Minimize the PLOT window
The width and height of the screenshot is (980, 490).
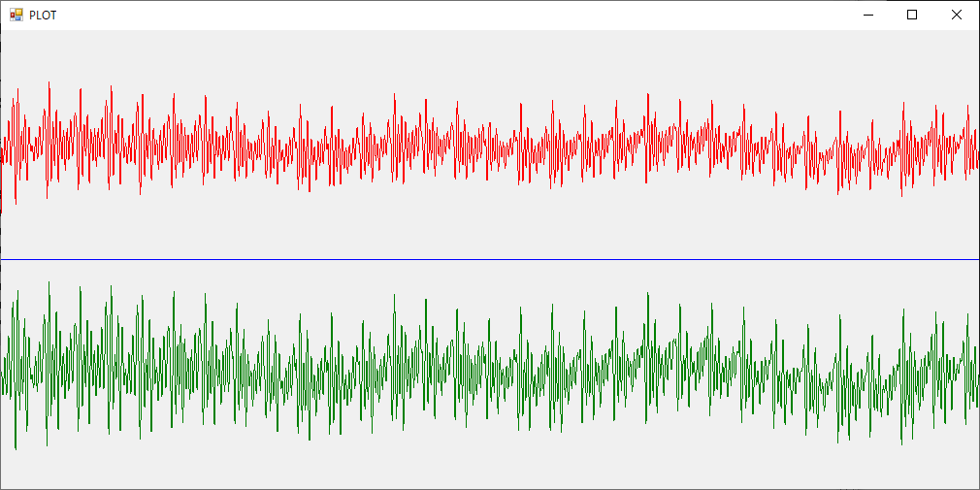click(x=867, y=15)
